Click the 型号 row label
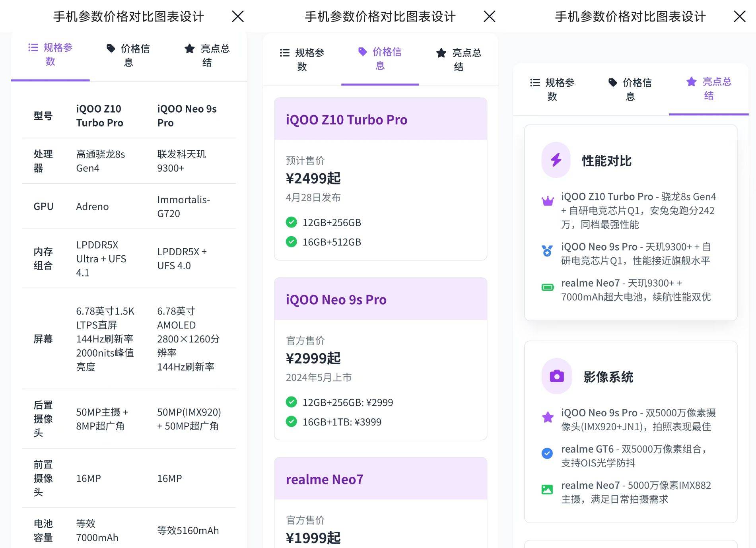Screen dimensions: 756x548 pyautogui.click(x=43, y=116)
